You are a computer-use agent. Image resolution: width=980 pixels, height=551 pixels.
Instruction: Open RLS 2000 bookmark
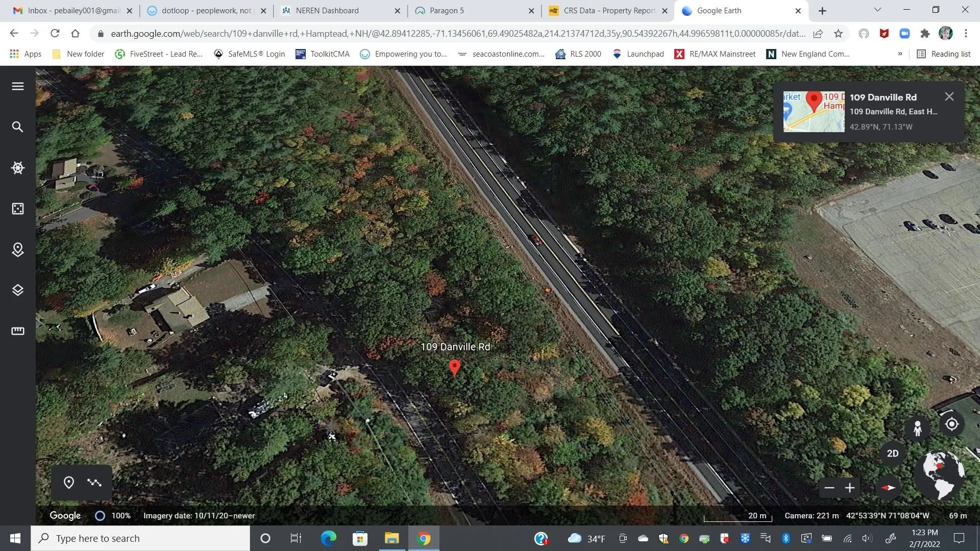pyautogui.click(x=578, y=54)
